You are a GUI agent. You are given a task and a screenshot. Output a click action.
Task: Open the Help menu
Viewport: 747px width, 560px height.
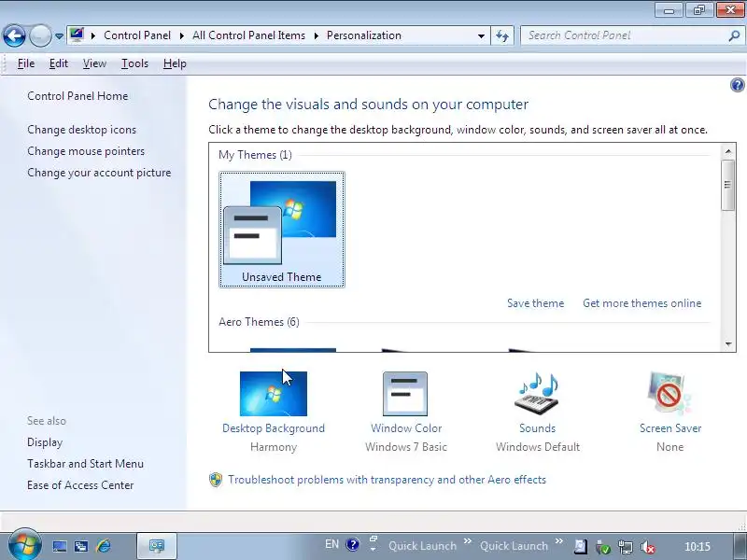pyautogui.click(x=175, y=63)
